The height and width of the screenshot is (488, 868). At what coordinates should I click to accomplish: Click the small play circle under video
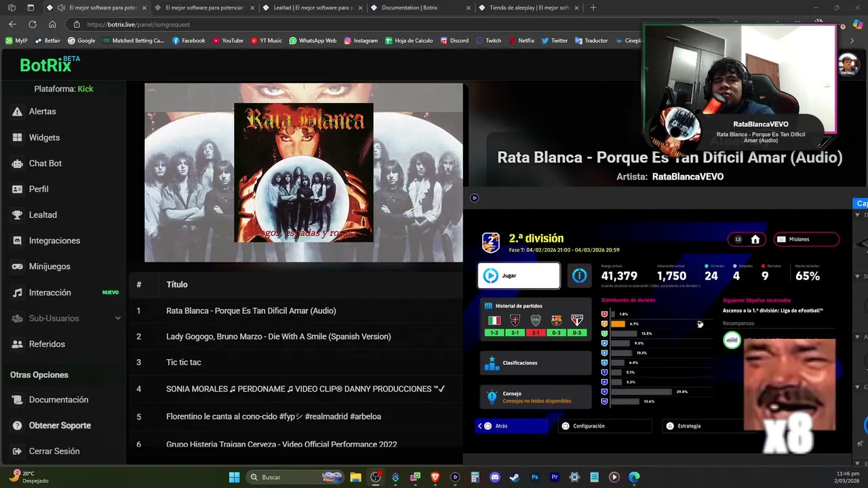pyautogui.click(x=474, y=198)
